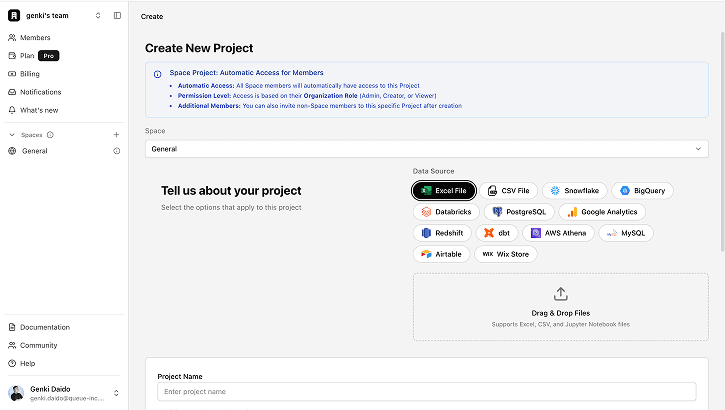Go to Notifications in the sidebar

40,92
